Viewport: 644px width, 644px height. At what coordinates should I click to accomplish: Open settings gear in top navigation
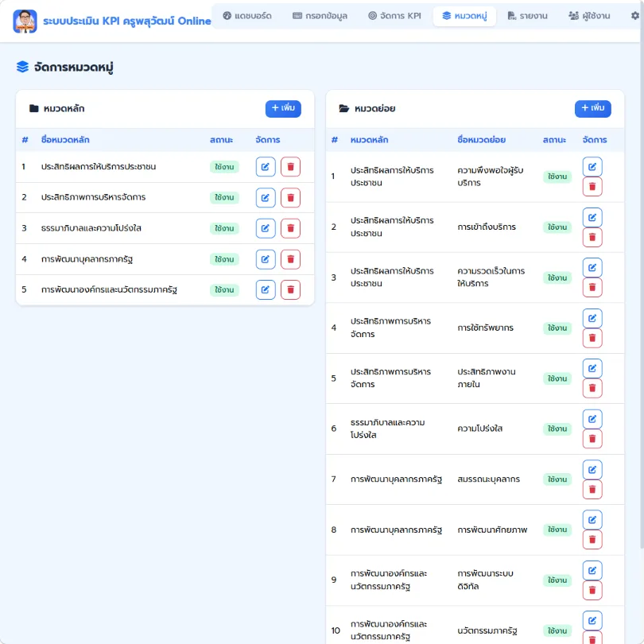pos(635,16)
